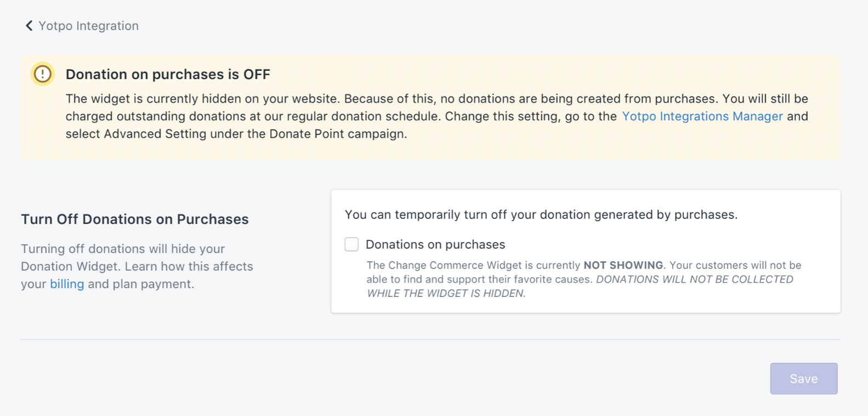Click the 'Donations on purchases' checkbox label
868x416 pixels.
point(435,244)
